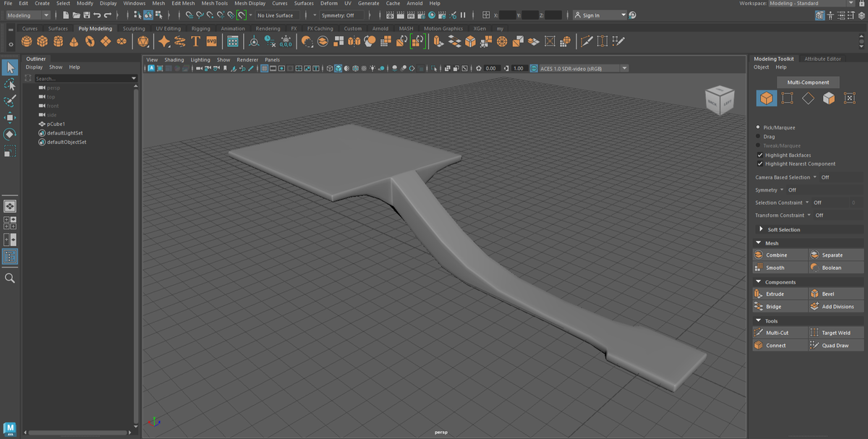Select pCube1 in the Outliner
Image resolution: width=868 pixels, height=439 pixels.
point(54,124)
